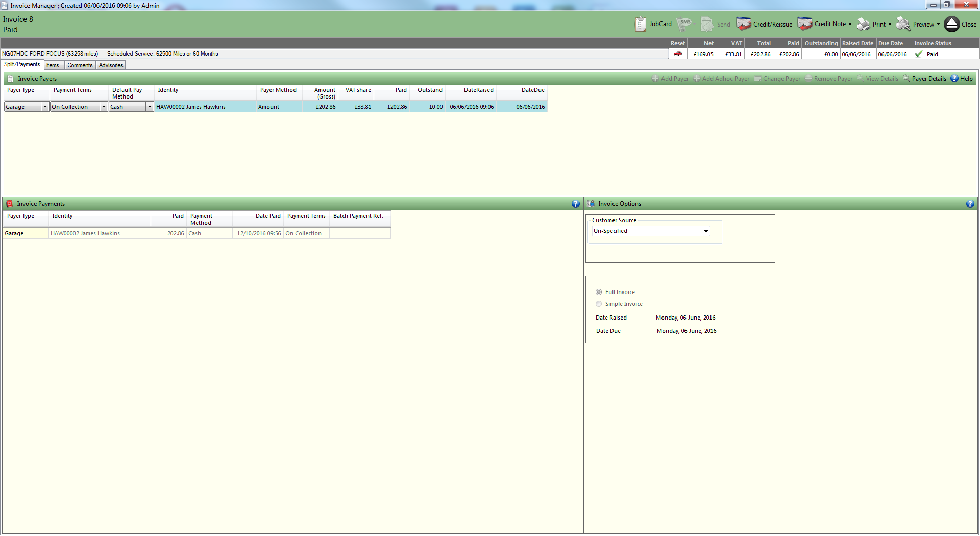Click the green Paid checkmark icon
This screenshot has width=980, height=536.
919,54
